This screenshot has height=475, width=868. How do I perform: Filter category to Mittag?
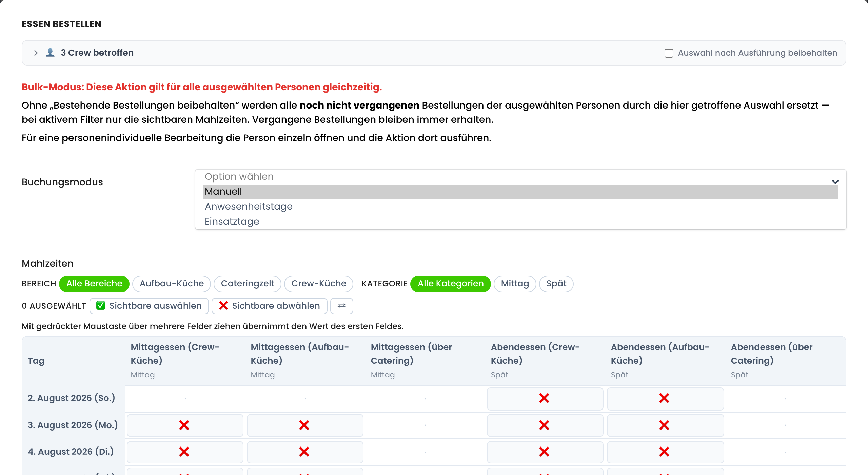tap(515, 284)
